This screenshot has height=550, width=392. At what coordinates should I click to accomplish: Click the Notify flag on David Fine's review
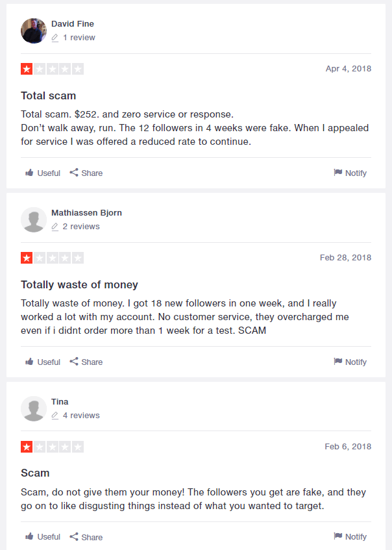(339, 173)
